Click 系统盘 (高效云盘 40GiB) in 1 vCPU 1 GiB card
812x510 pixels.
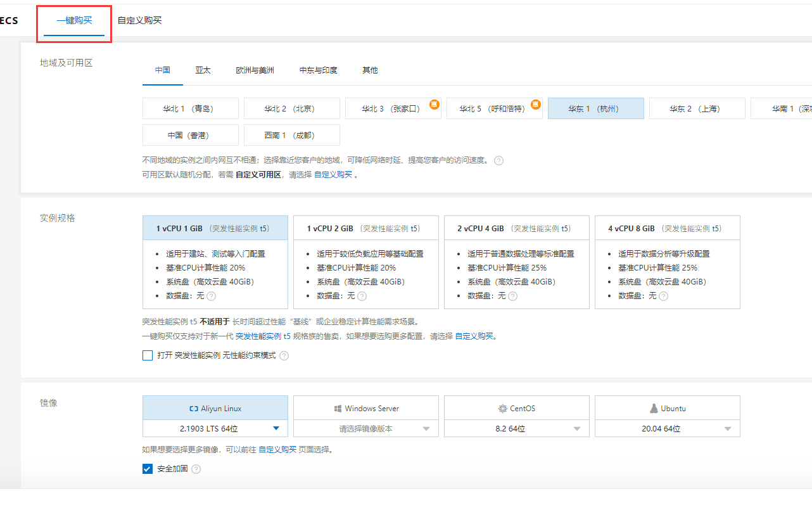click(x=210, y=282)
